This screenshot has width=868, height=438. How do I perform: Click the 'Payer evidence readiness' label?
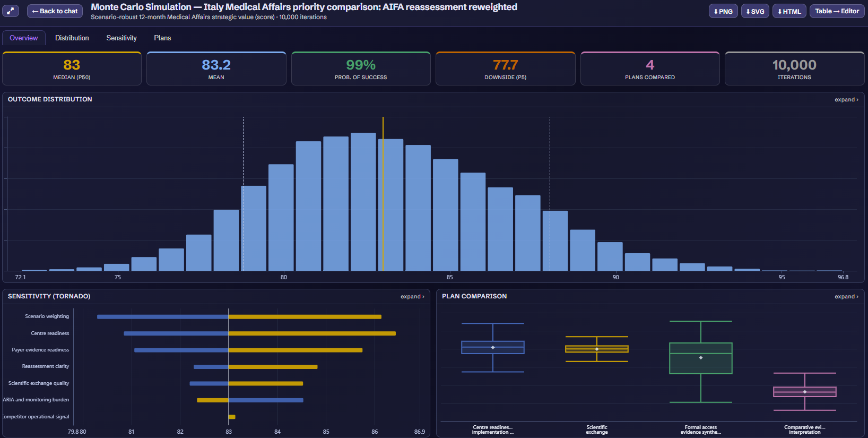pos(40,350)
